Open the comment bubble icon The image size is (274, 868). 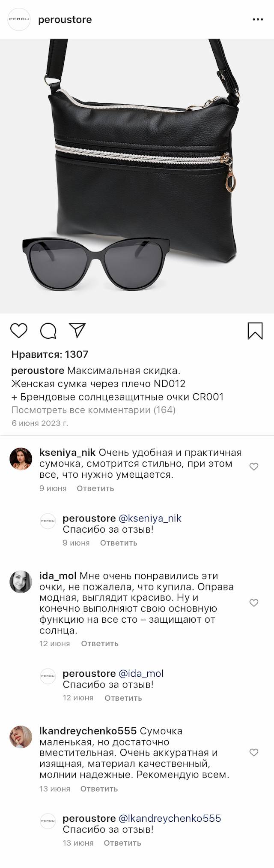[x=48, y=331]
